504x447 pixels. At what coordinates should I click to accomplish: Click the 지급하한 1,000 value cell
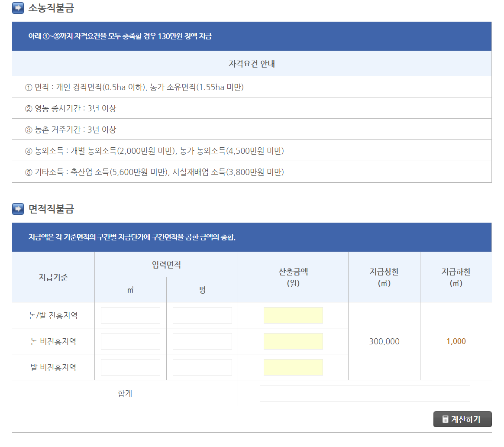click(x=456, y=341)
